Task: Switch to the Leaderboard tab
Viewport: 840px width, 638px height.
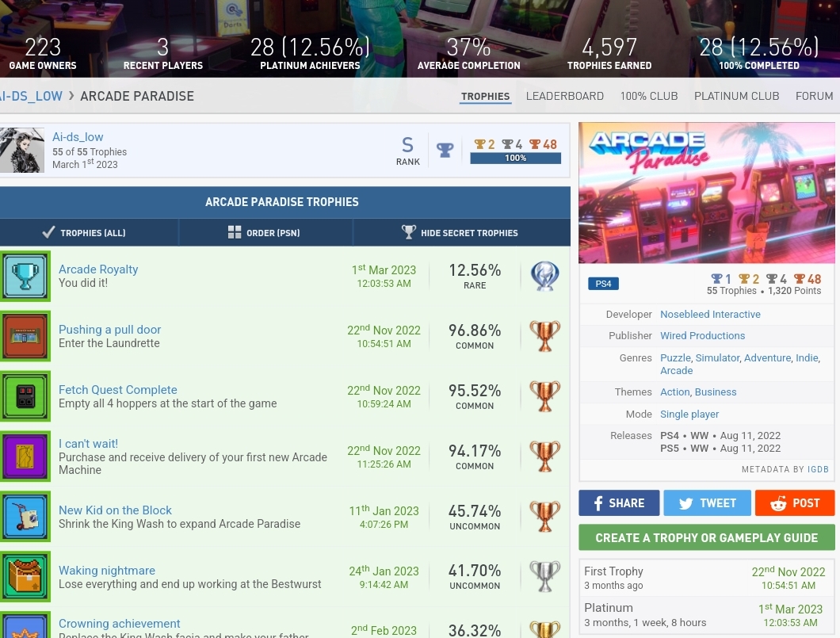Action: point(564,96)
